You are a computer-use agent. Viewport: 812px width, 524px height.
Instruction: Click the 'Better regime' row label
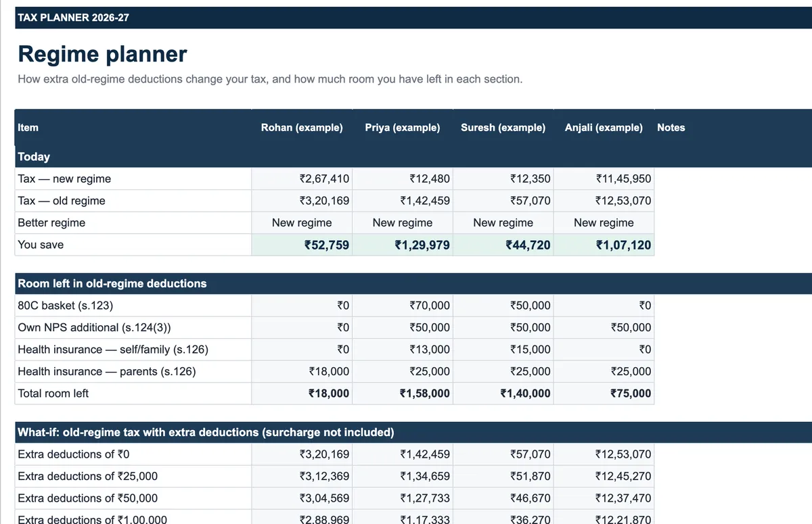point(51,222)
